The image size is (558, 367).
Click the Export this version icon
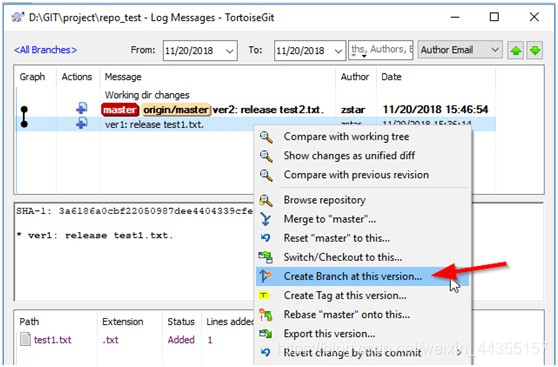tap(266, 334)
